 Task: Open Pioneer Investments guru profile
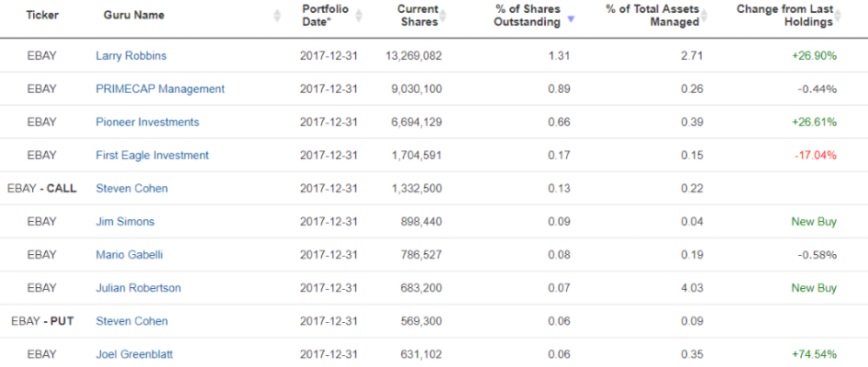tap(147, 122)
